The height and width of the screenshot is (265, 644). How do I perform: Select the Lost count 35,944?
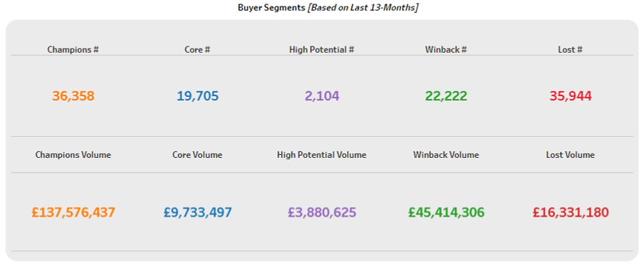[x=571, y=96]
